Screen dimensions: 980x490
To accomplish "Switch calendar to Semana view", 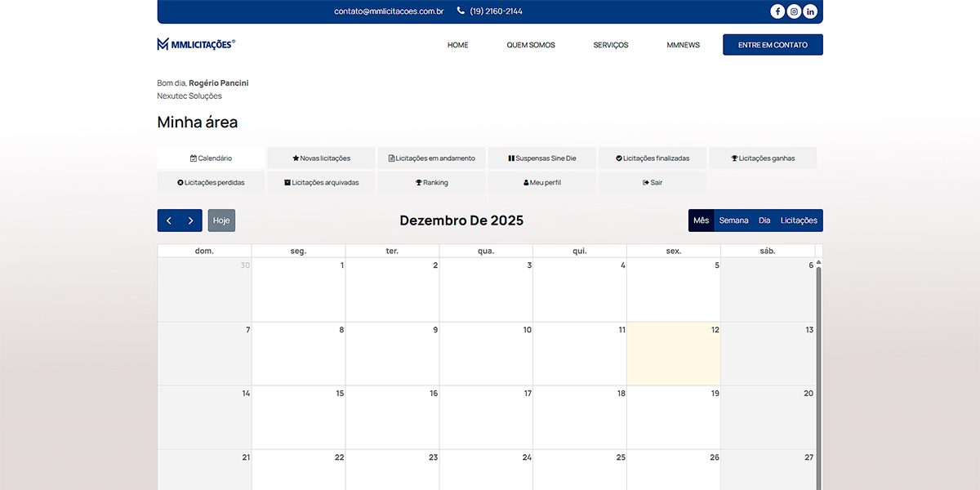I will tap(733, 220).
